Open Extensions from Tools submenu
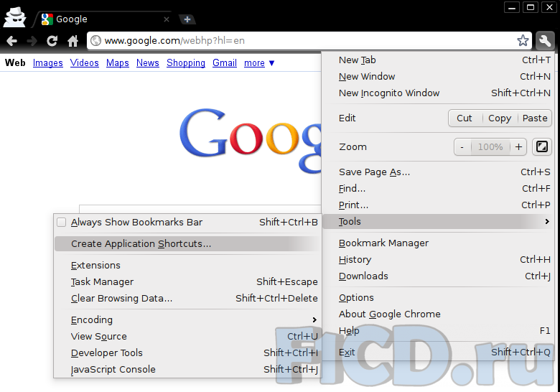The height and width of the screenshot is (392, 560). [187, 266]
